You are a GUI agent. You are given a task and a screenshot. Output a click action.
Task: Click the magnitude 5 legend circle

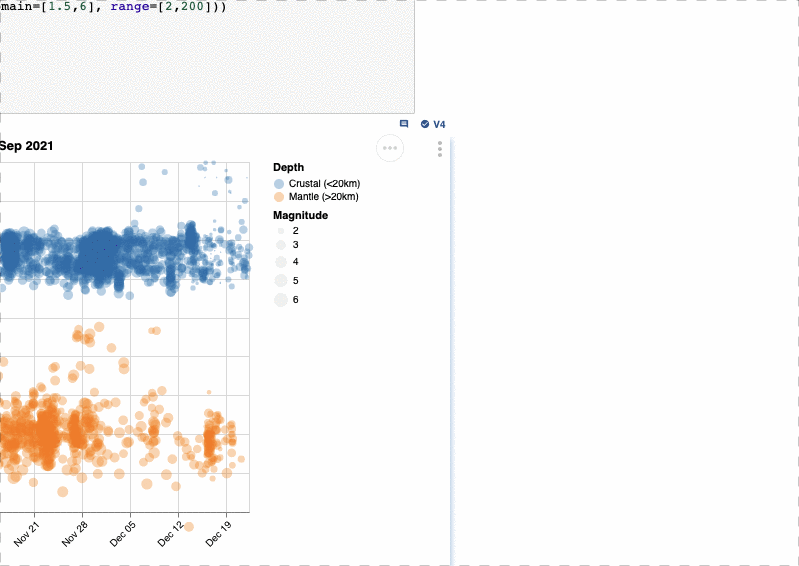pos(281,280)
